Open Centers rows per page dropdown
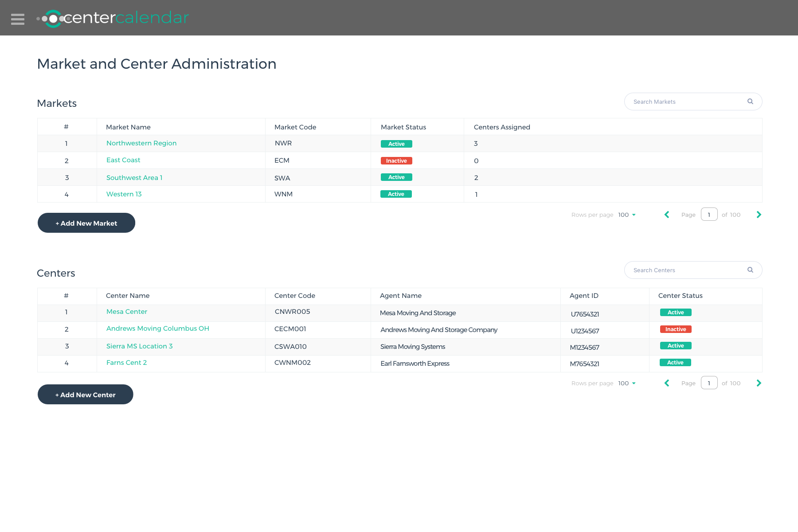This screenshot has height=532, width=798. click(x=627, y=383)
